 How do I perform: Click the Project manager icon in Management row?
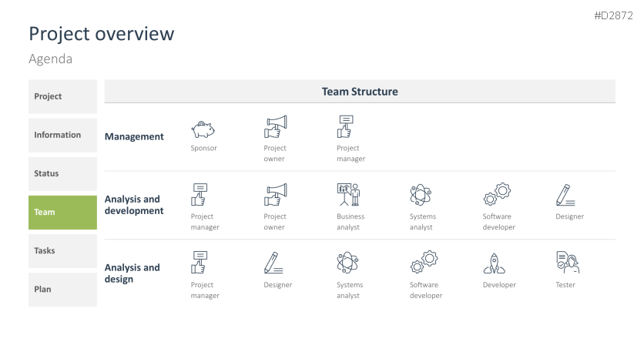(x=346, y=126)
